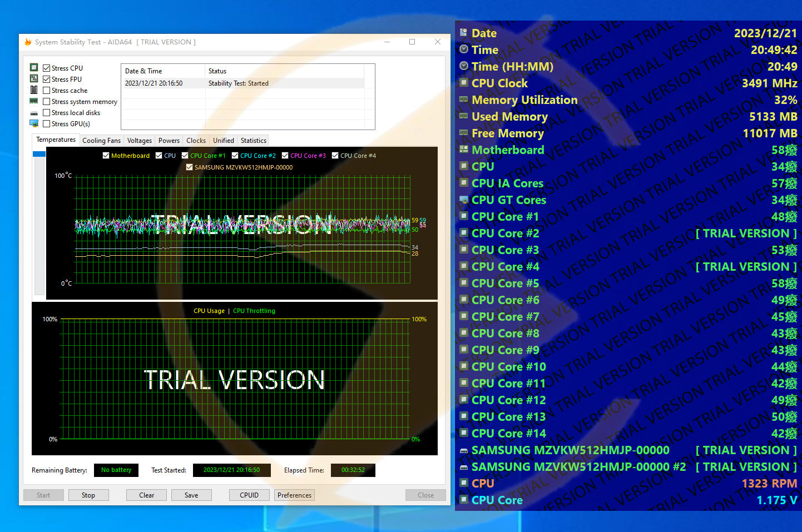
Task: Open the Voltages tab
Action: point(139,141)
